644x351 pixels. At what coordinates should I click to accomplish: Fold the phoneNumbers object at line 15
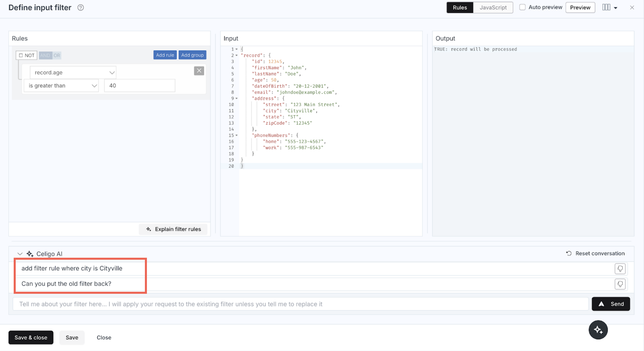(x=236, y=135)
